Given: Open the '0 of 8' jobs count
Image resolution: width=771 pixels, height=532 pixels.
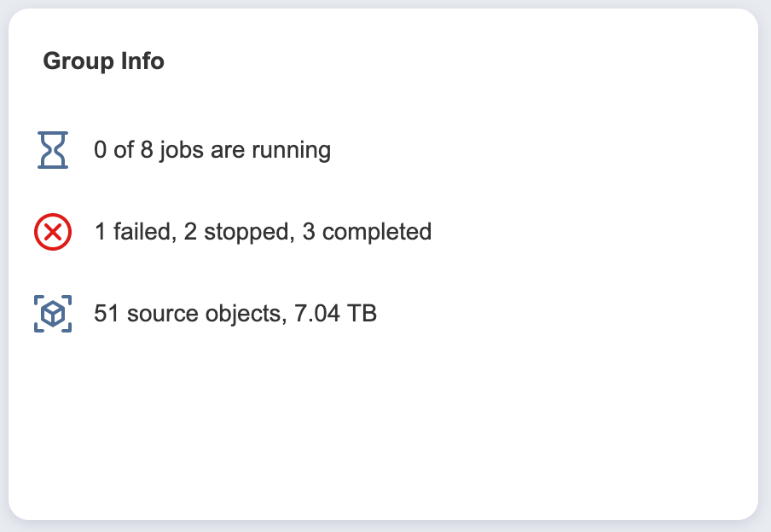Looking at the screenshot, I should tap(124, 149).
